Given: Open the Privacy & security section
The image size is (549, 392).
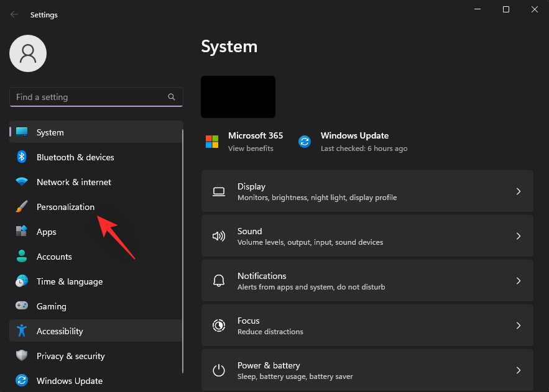Looking at the screenshot, I should [70, 356].
